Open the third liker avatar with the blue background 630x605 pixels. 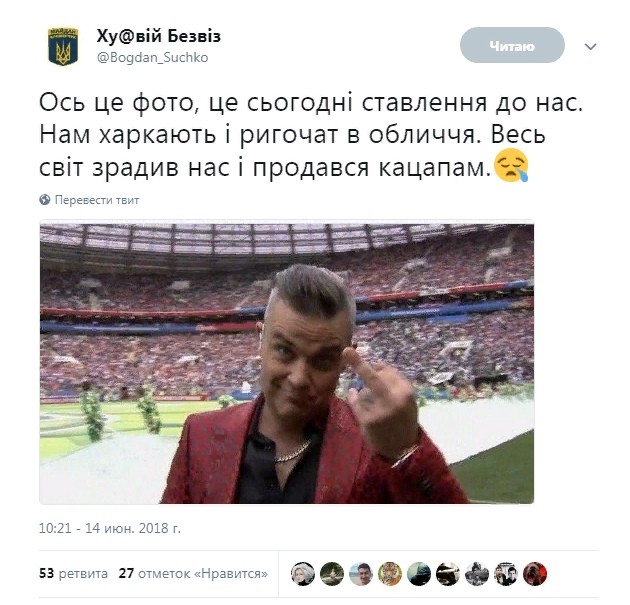[361, 574]
